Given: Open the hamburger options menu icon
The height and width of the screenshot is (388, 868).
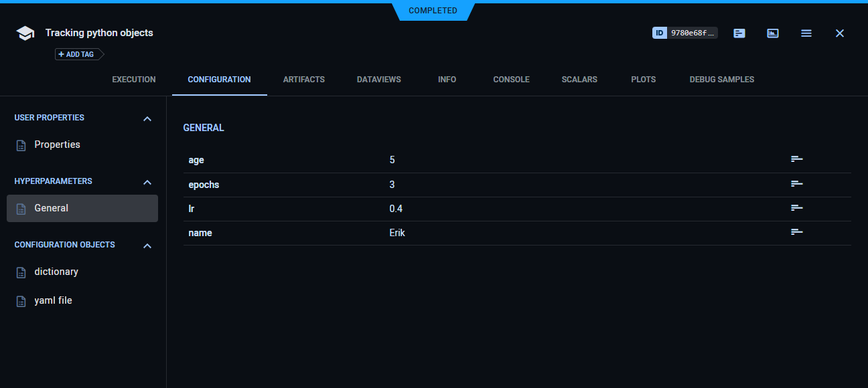Looking at the screenshot, I should [806, 33].
